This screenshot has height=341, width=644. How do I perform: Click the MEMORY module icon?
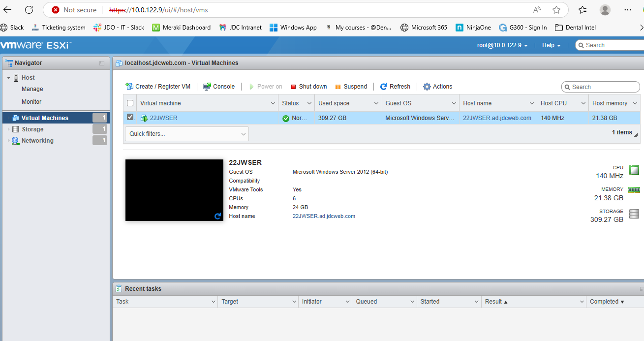tap(634, 189)
